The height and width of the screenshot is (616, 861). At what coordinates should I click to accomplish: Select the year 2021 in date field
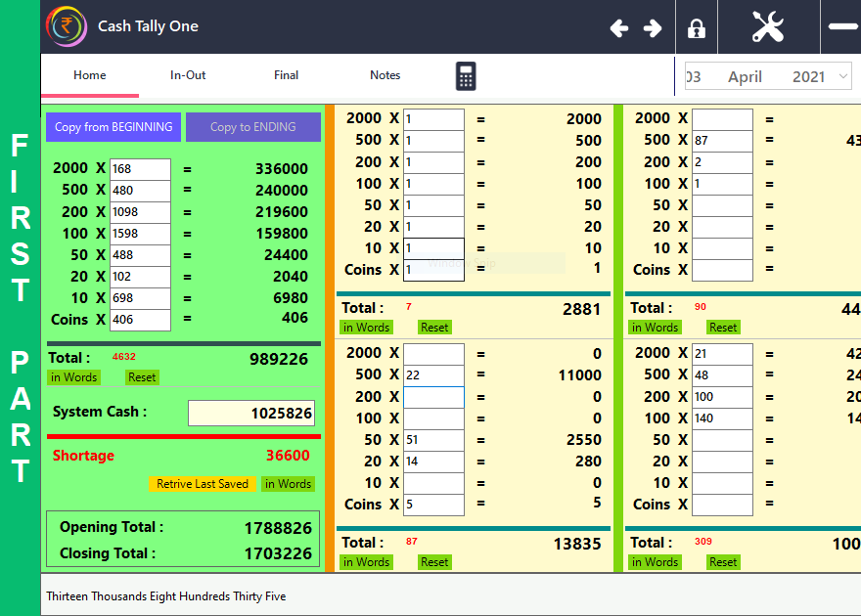(808, 76)
